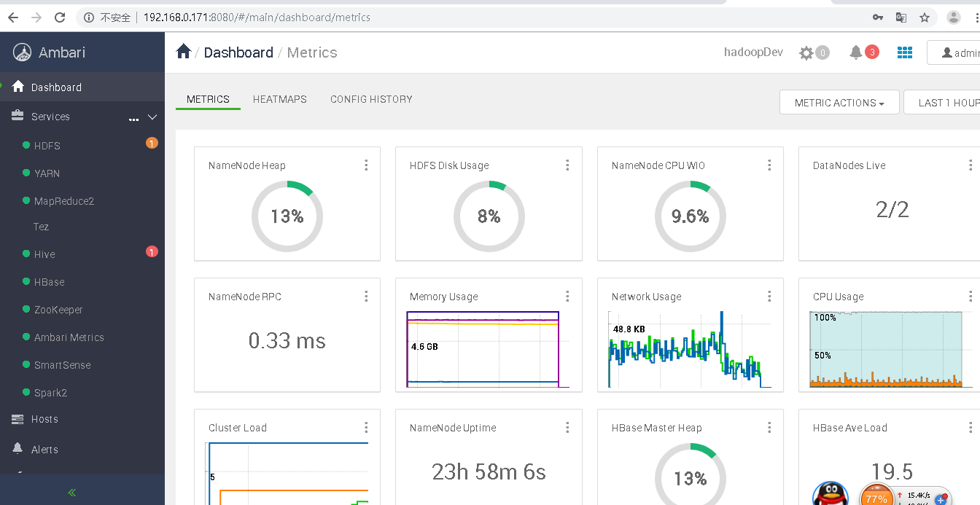Image resolution: width=980 pixels, height=505 pixels.
Task: Click the 0.33 ms NameNode RPC value
Action: click(x=287, y=340)
